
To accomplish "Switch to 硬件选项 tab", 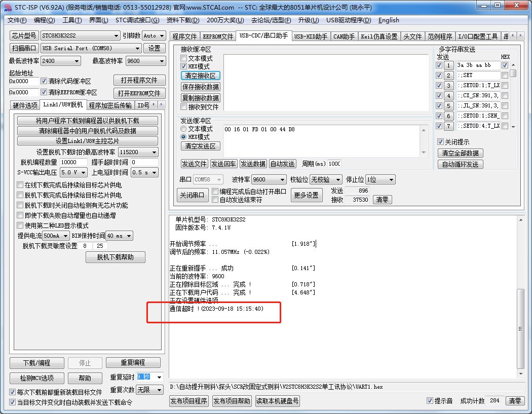I will click(25, 105).
